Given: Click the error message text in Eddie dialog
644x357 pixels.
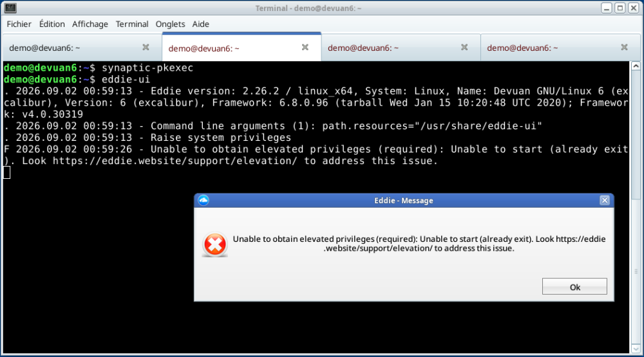Looking at the screenshot, I should (419, 244).
